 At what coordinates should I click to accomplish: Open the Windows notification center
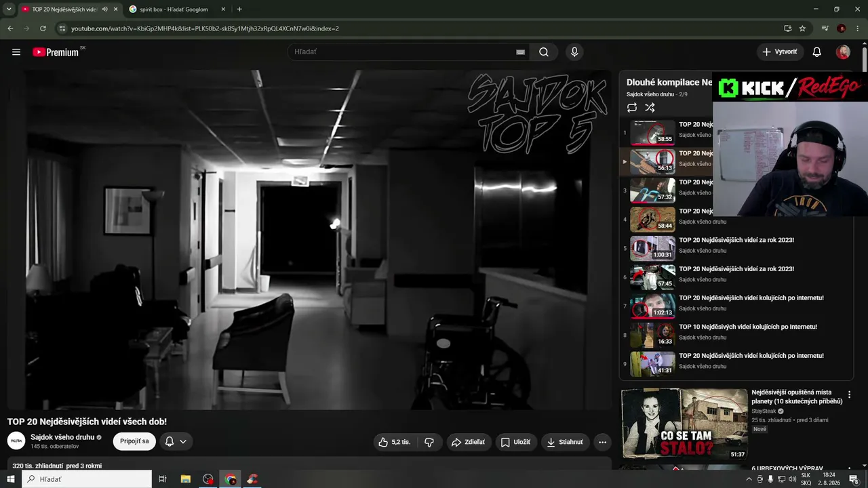tap(854, 479)
